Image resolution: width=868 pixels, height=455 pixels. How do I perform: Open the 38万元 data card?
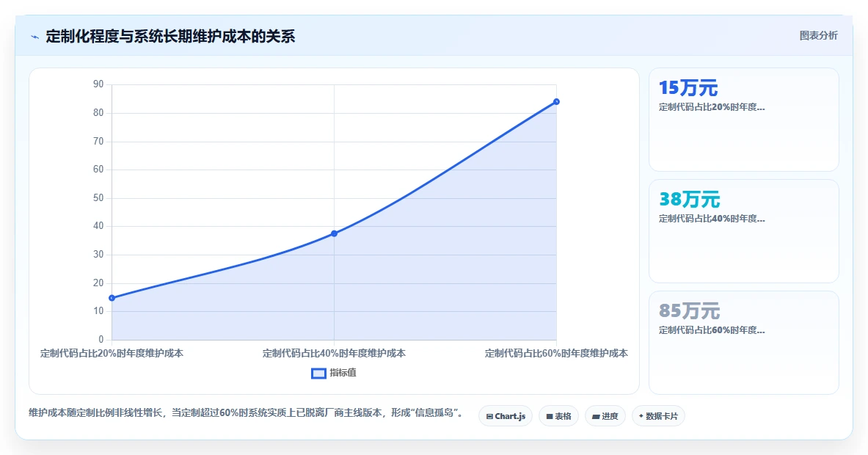pyautogui.click(x=743, y=231)
